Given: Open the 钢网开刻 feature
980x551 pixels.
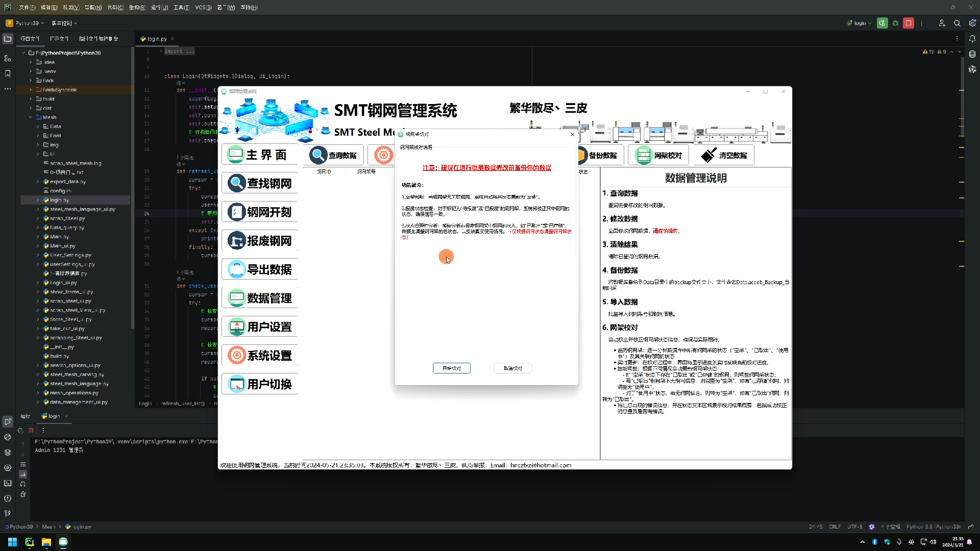Looking at the screenshot, I should coord(259,211).
